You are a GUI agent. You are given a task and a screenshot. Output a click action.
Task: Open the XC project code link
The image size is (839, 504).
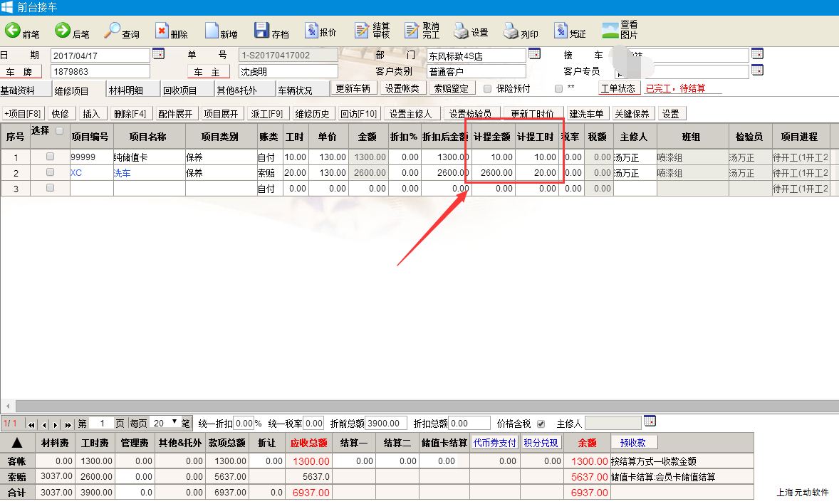[76, 173]
